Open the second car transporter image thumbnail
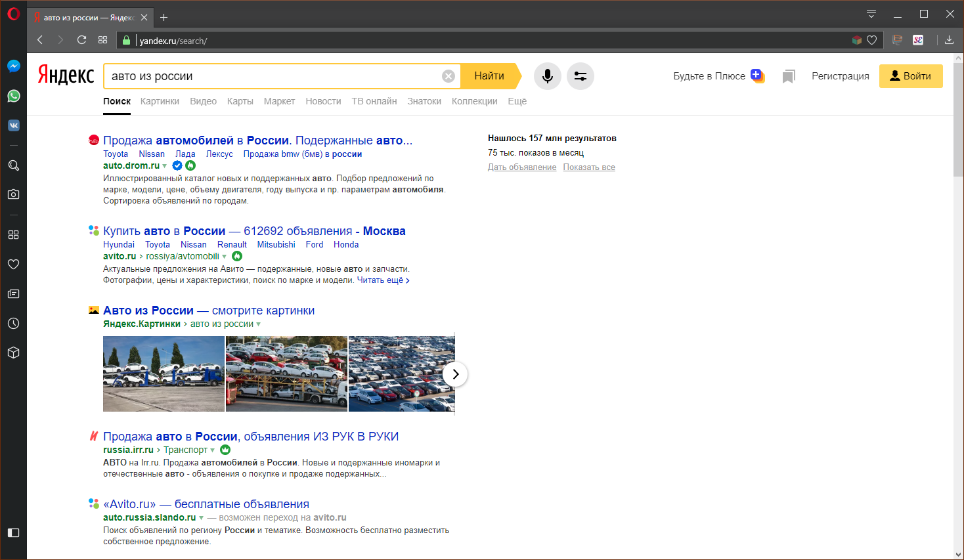The height and width of the screenshot is (560, 964). (x=286, y=374)
